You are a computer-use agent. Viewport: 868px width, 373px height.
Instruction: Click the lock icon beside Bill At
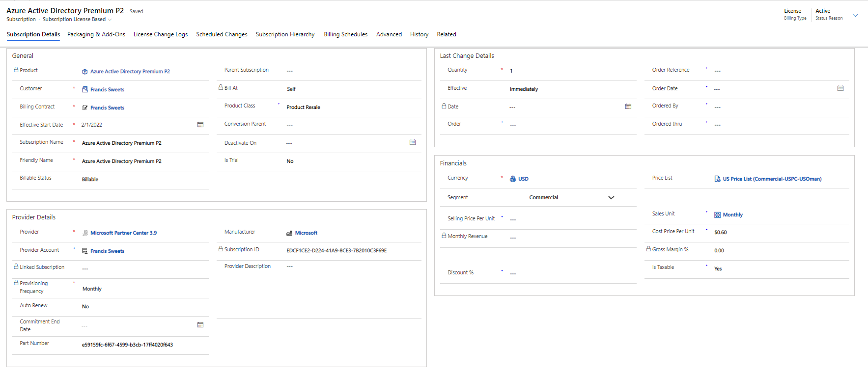click(221, 87)
